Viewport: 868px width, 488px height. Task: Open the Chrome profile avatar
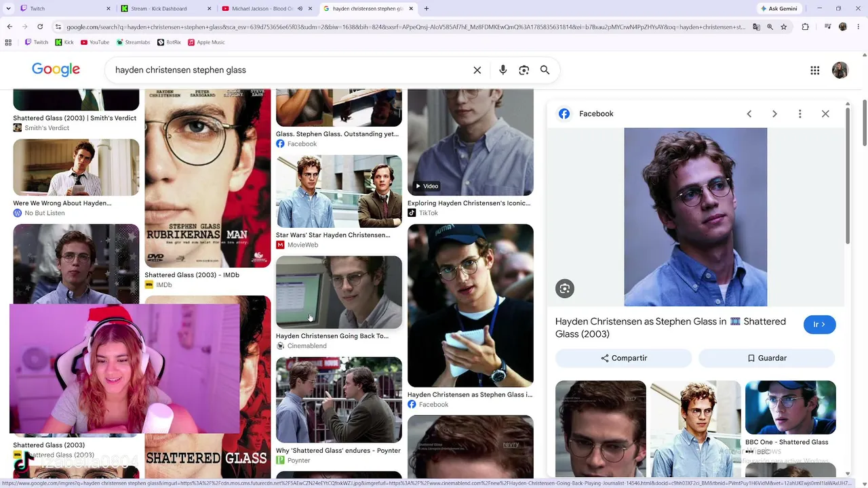click(842, 27)
